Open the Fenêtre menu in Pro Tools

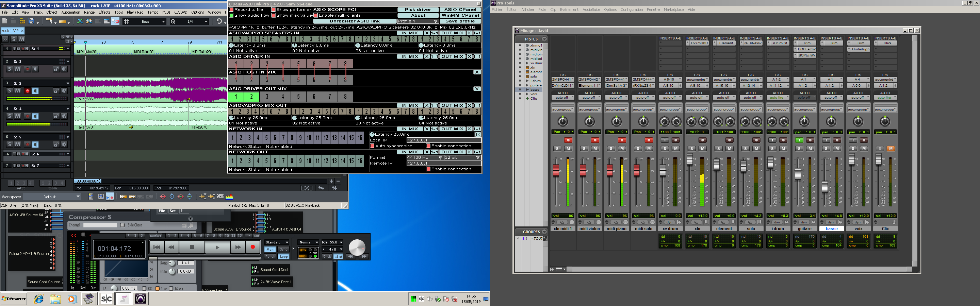653,10
